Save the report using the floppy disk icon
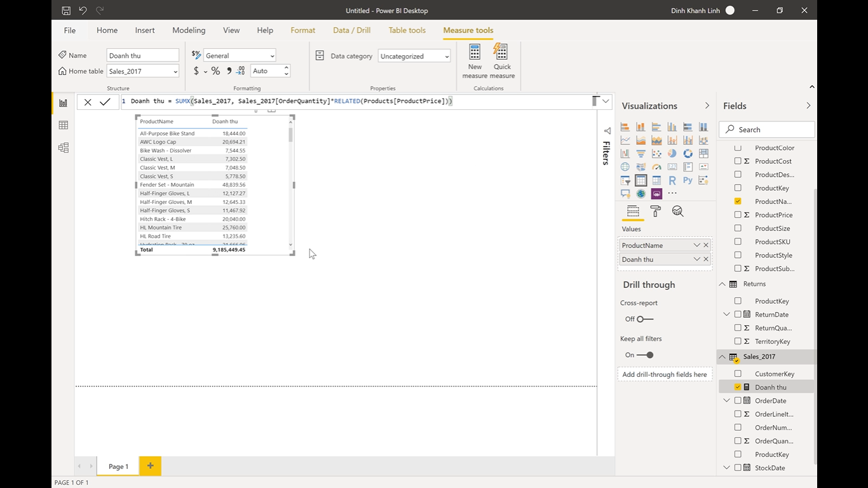Image resolution: width=868 pixels, height=488 pixels. [x=66, y=11]
